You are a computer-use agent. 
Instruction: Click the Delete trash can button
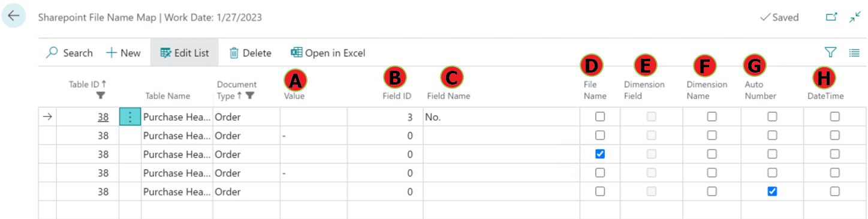251,53
